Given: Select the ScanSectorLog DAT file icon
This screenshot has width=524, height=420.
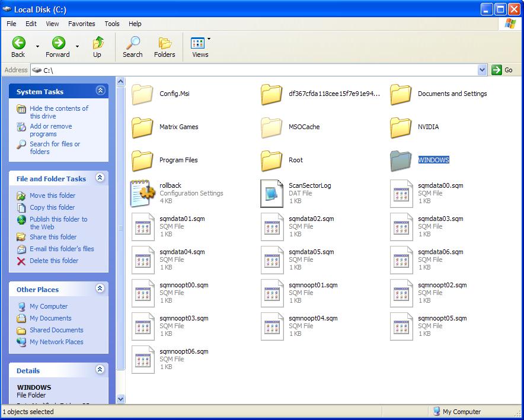Looking at the screenshot, I should click(271, 194).
